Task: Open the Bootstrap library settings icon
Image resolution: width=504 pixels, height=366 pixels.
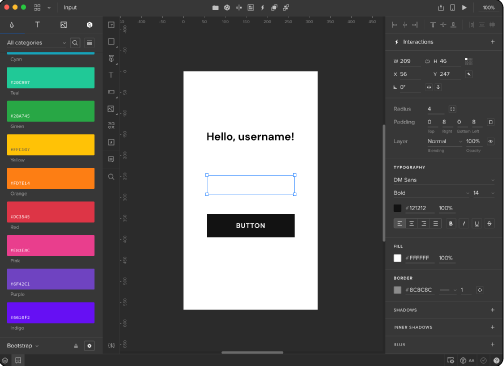Action: tap(89, 346)
